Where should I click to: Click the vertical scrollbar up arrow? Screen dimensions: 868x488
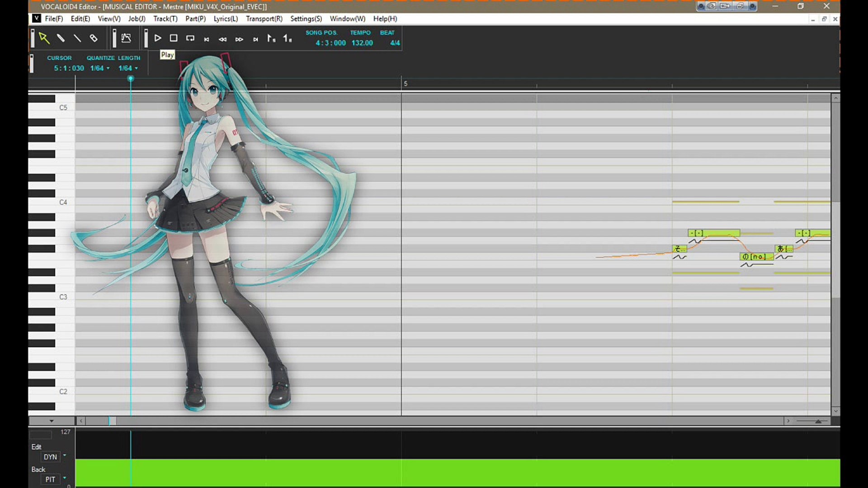(x=835, y=98)
